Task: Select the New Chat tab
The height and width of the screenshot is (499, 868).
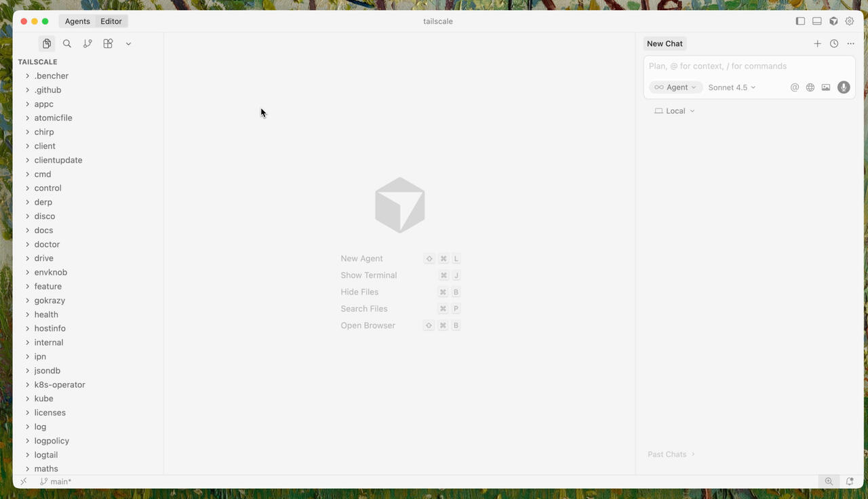Action: pyautogui.click(x=665, y=43)
